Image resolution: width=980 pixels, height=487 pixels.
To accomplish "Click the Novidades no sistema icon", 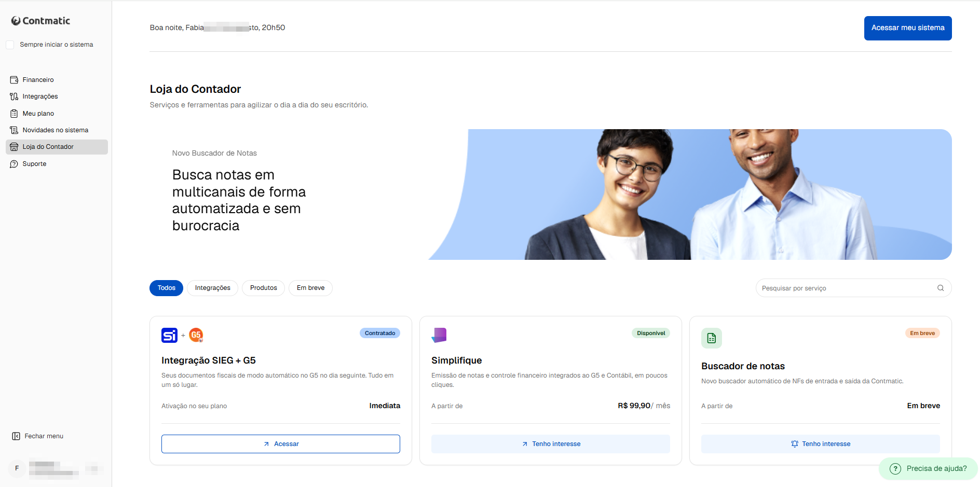I will click(14, 130).
